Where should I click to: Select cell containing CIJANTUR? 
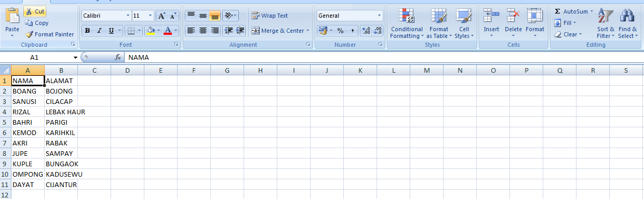pos(61,184)
